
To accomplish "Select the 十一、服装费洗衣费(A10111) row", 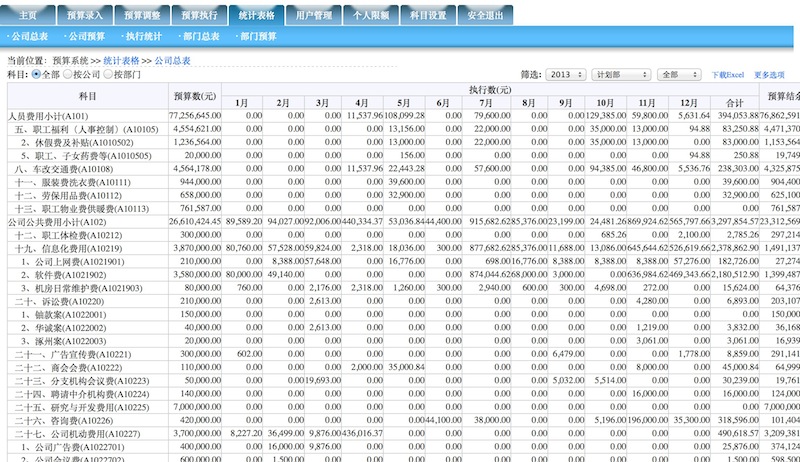I will point(72,183).
